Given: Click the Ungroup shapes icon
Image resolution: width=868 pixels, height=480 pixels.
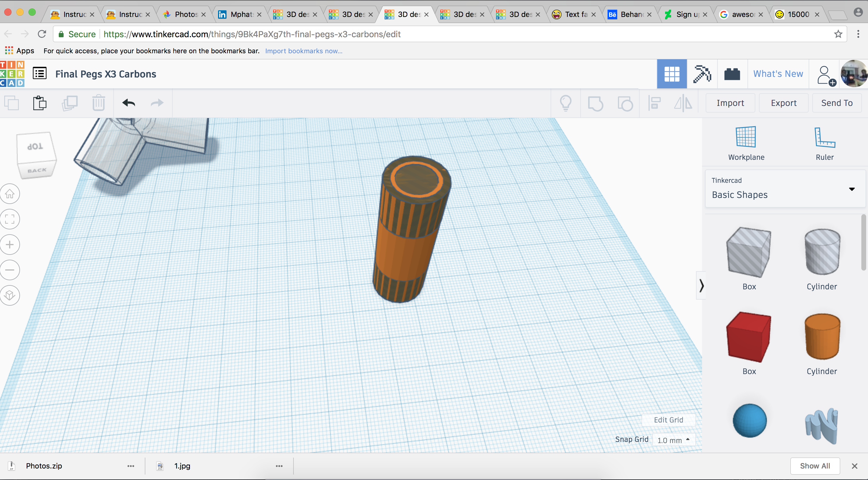Looking at the screenshot, I should click(625, 103).
